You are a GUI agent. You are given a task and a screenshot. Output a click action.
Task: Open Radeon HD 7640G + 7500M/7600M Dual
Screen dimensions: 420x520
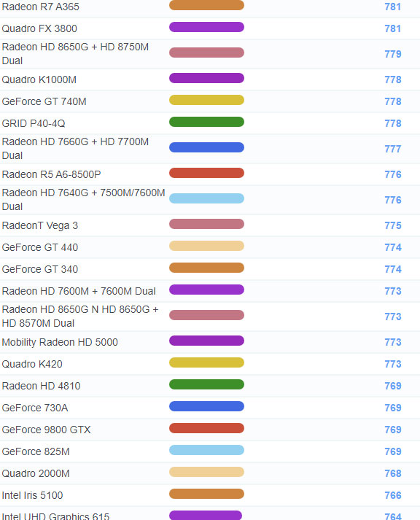click(84, 200)
